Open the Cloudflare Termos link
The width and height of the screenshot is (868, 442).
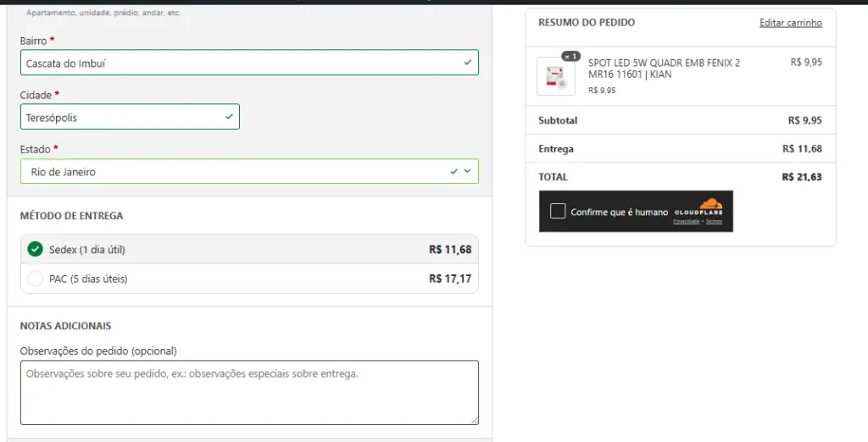(714, 221)
